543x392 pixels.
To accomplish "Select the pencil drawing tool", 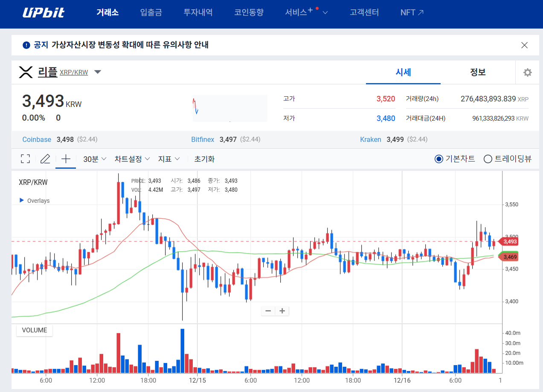I will [x=45, y=159].
